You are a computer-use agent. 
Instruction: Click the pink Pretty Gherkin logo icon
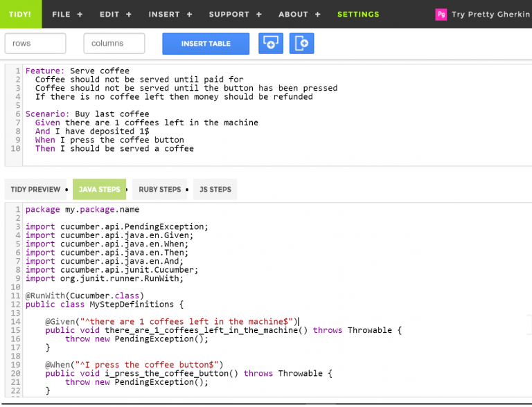[441, 14]
